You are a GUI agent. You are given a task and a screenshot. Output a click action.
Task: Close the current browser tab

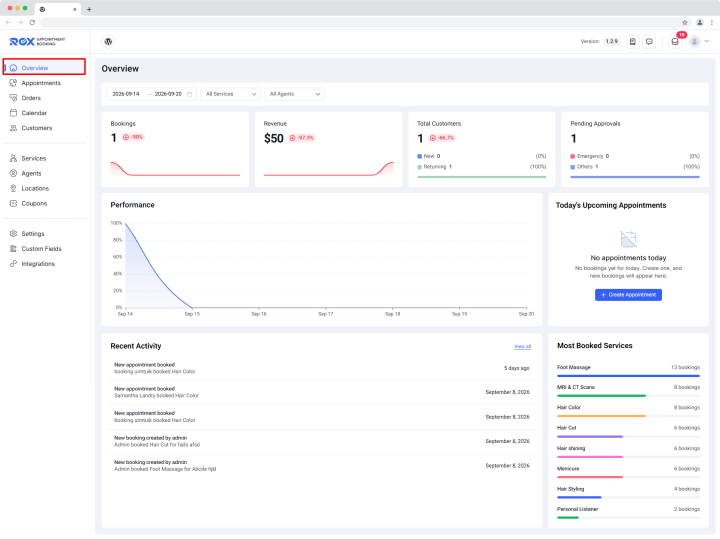click(74, 9)
